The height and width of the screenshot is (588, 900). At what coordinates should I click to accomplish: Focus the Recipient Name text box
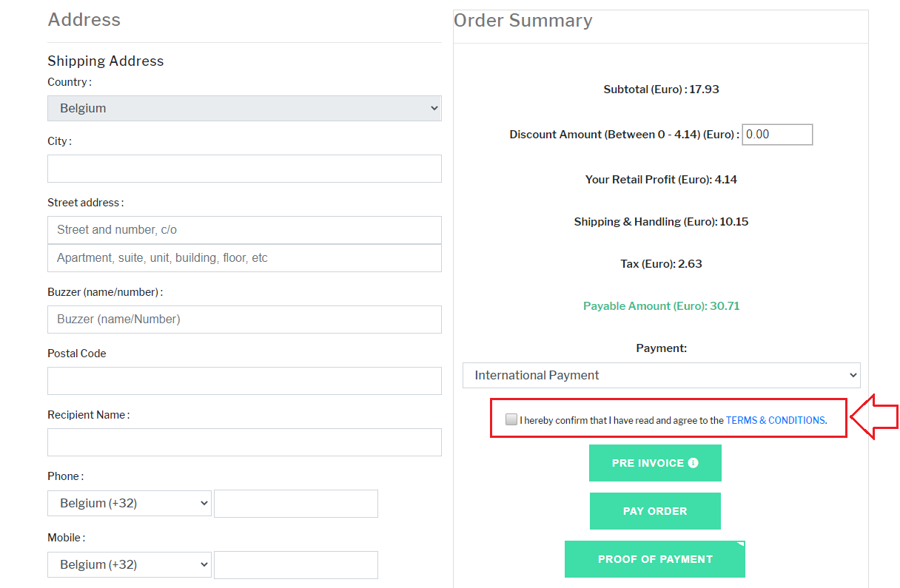pyautogui.click(x=244, y=442)
